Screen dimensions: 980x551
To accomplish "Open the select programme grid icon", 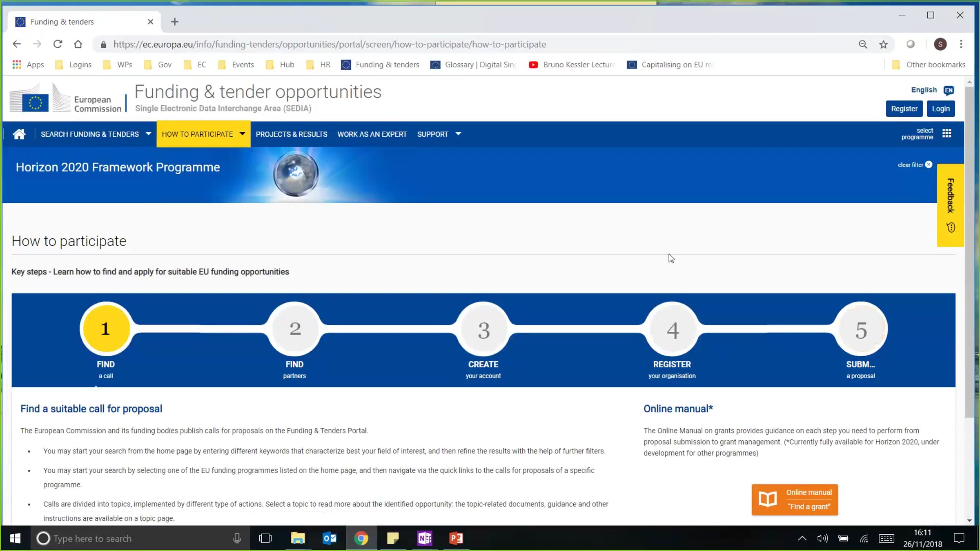I will pyautogui.click(x=947, y=133).
